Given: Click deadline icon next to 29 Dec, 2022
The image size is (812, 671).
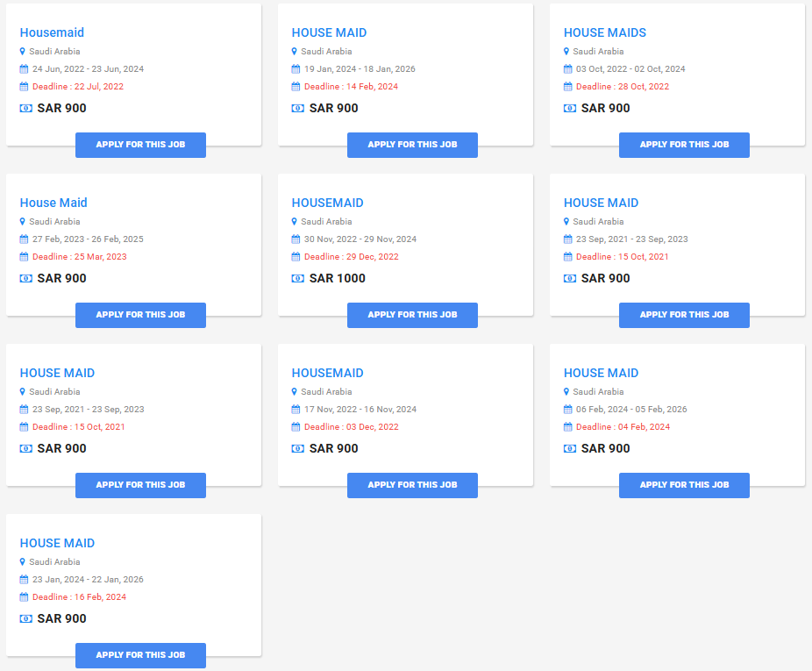Looking at the screenshot, I should [x=296, y=257].
